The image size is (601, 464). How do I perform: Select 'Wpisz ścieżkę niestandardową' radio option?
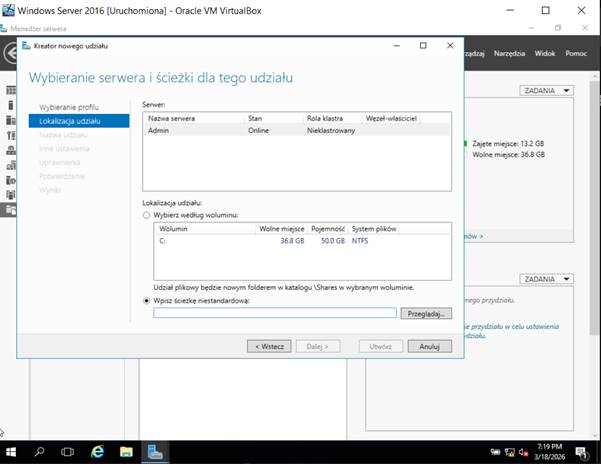point(148,300)
